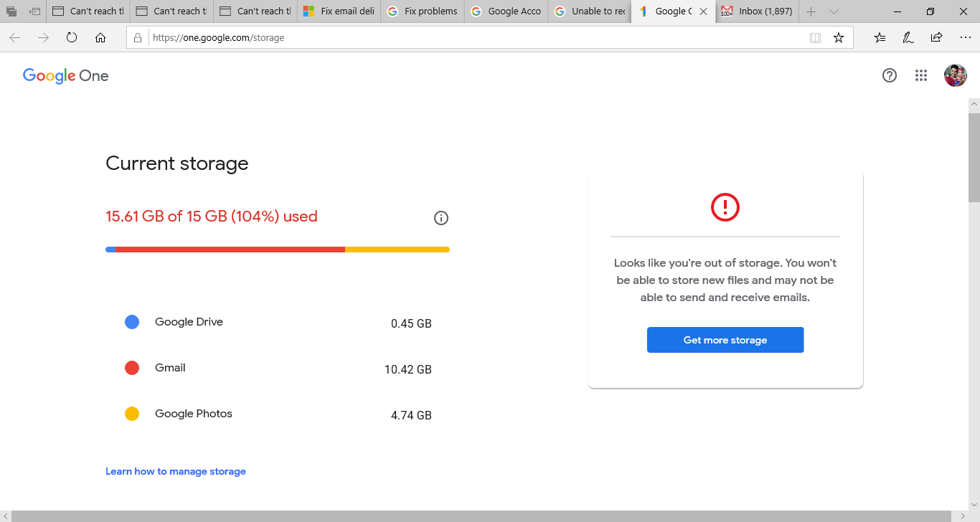Open Learn how to manage storage link
Image resolution: width=980 pixels, height=522 pixels.
pyautogui.click(x=176, y=471)
